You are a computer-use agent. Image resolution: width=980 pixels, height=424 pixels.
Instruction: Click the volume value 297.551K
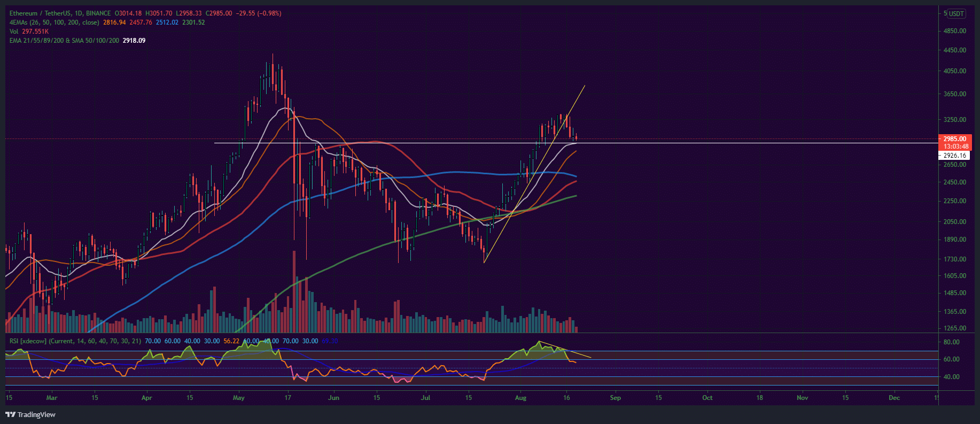(35, 32)
